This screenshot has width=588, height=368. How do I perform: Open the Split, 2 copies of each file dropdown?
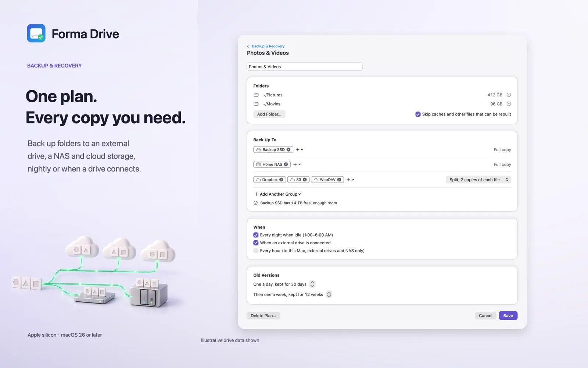coord(478,180)
